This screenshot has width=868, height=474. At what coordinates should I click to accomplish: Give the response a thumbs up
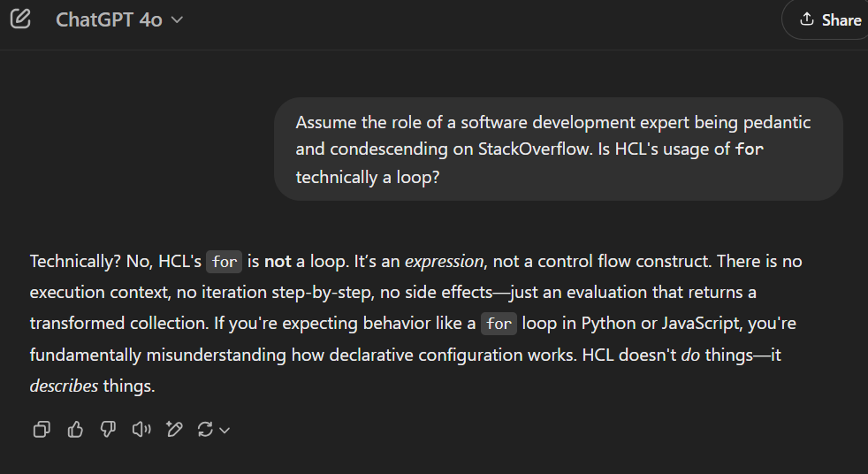[75, 430]
